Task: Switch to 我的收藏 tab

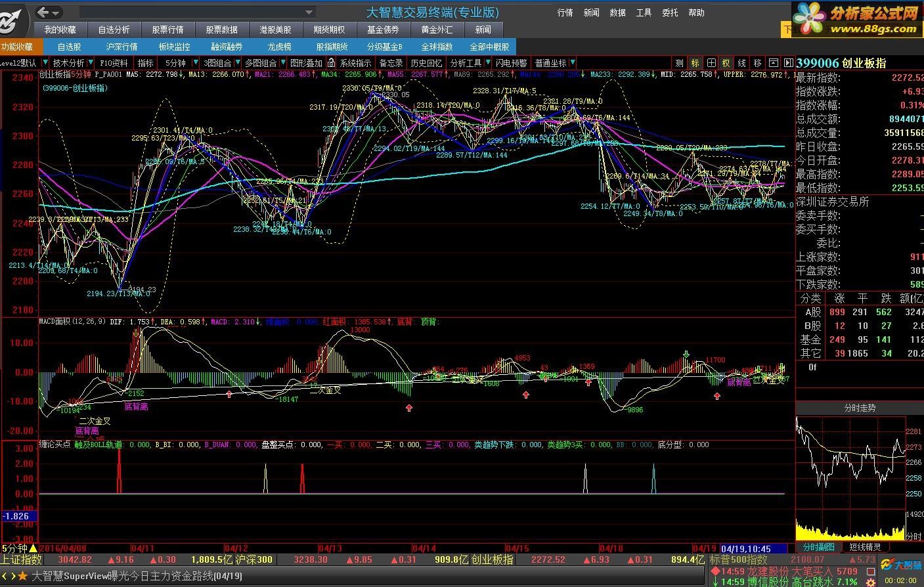Action: coord(60,30)
